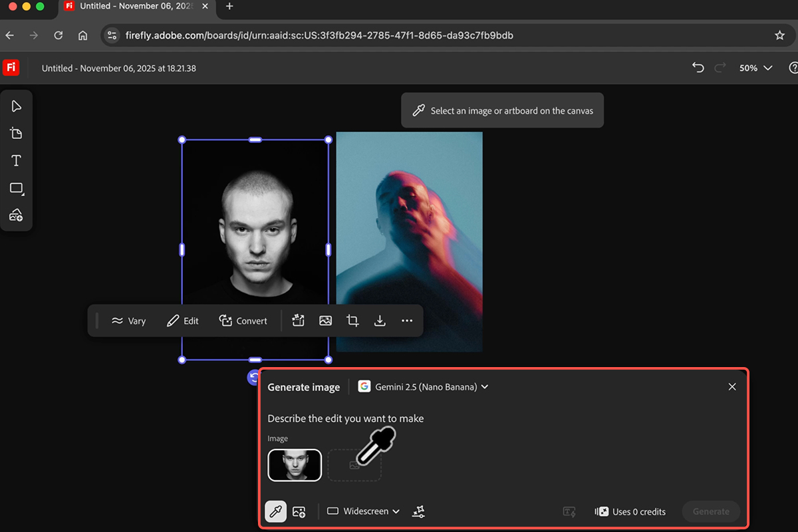
Task: Open the more options ellipsis menu
Action: 407,321
